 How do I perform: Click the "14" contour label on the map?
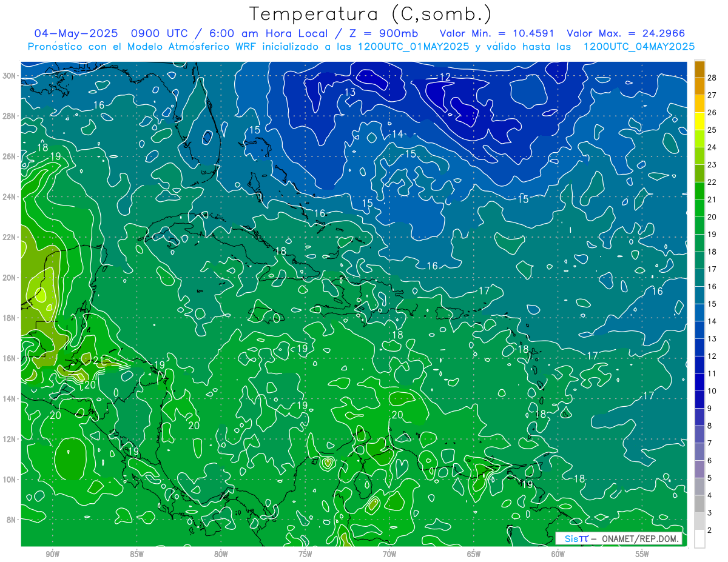point(397,134)
